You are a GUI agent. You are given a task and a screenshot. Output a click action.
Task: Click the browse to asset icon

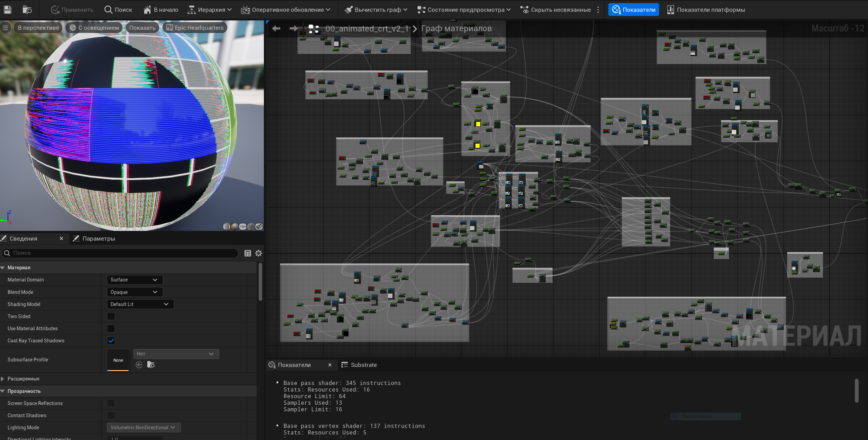point(27,10)
